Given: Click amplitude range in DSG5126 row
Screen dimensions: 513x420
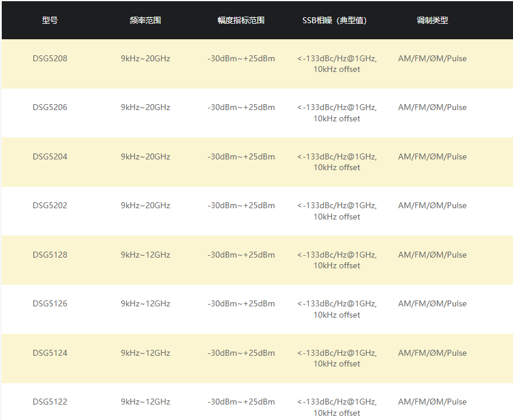Looking at the screenshot, I should click(241, 303).
